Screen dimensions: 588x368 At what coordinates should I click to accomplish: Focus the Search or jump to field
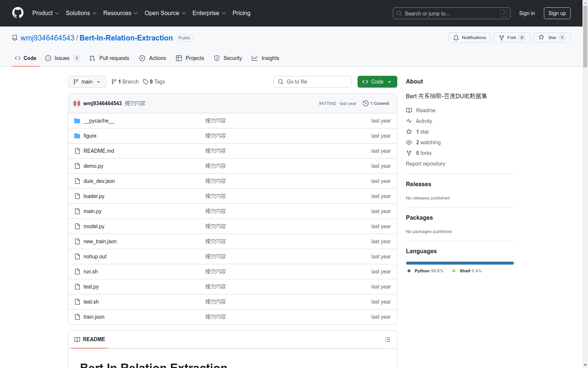click(x=451, y=13)
